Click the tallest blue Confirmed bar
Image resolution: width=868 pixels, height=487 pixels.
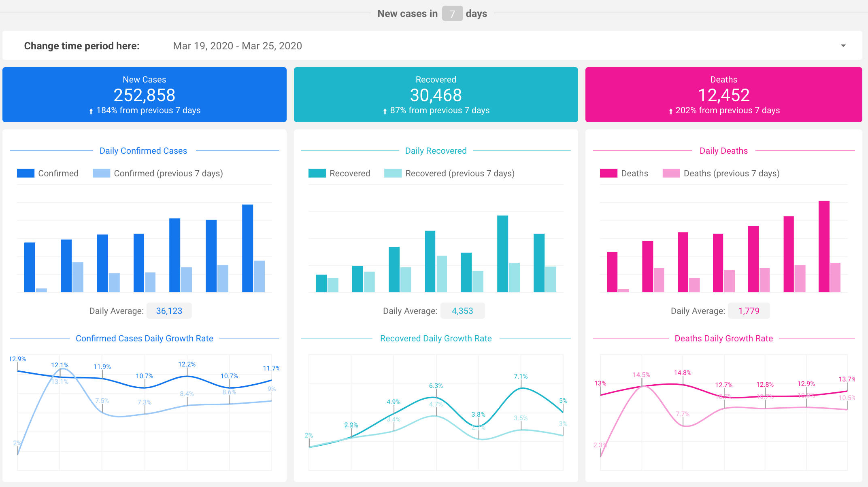(x=247, y=248)
